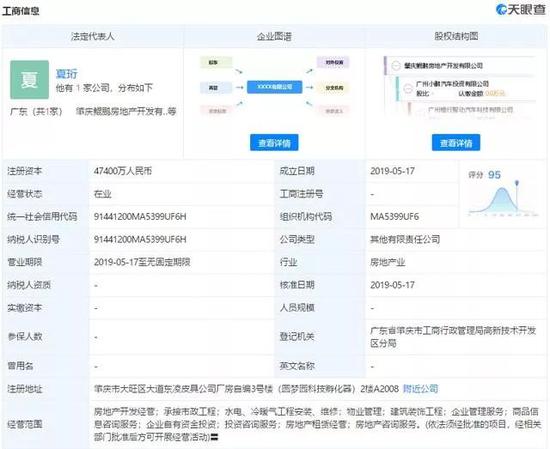Click the 分支机构 node in graph

click(333, 88)
